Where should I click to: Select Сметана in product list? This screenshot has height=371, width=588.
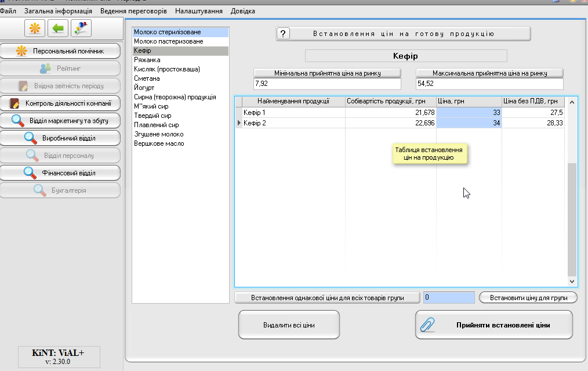180,78
